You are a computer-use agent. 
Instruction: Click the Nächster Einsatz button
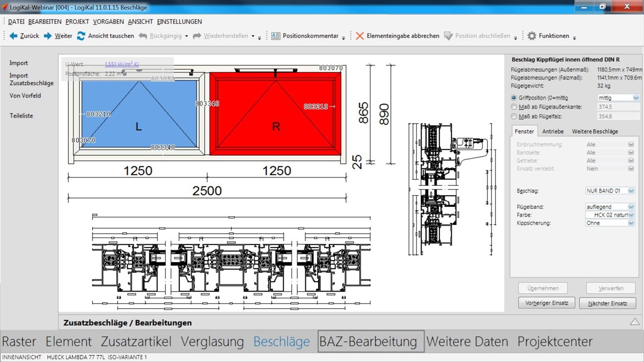click(607, 303)
